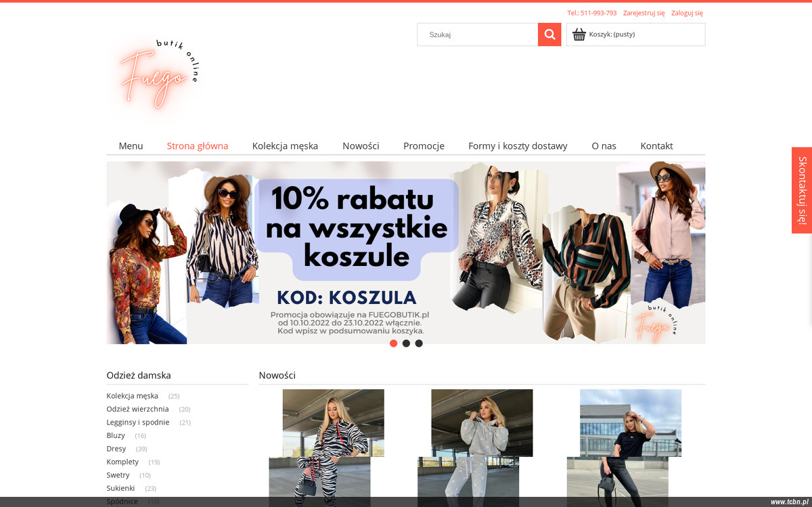Open the black t-shirt outfit product

pyautogui.click(x=624, y=447)
